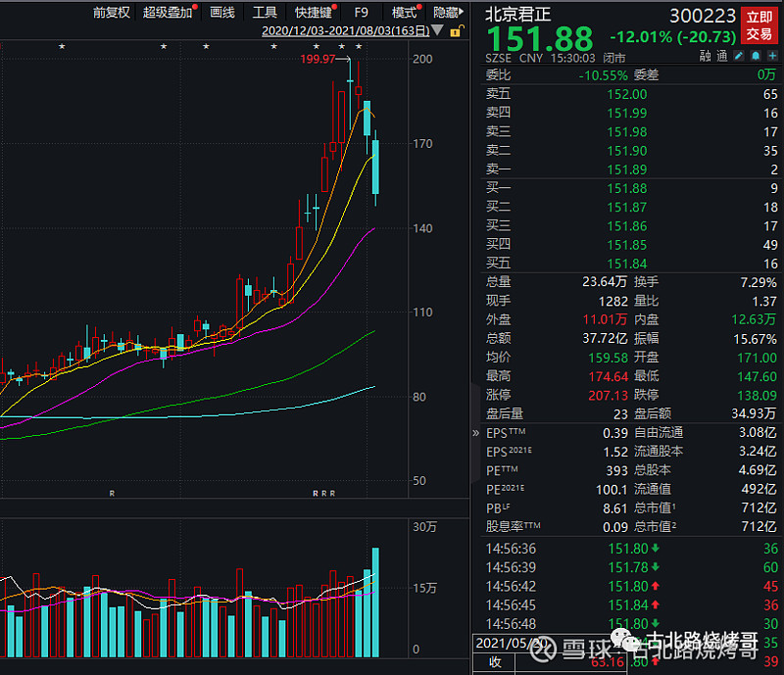Image resolution: width=784 pixels, height=675 pixels.
Task: Click the 14:56:42 tick trade row
Action: pyautogui.click(x=631, y=586)
